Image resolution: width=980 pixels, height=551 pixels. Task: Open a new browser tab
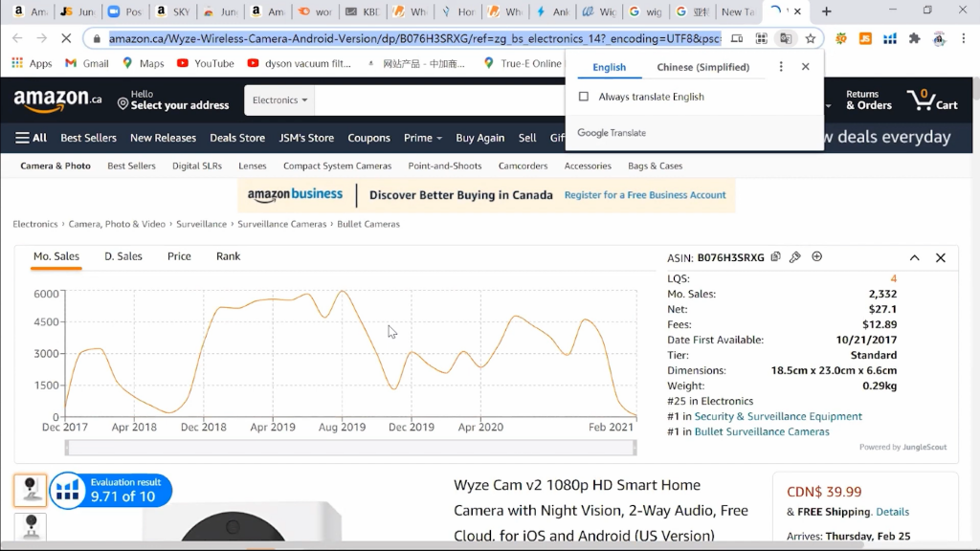pos(826,11)
